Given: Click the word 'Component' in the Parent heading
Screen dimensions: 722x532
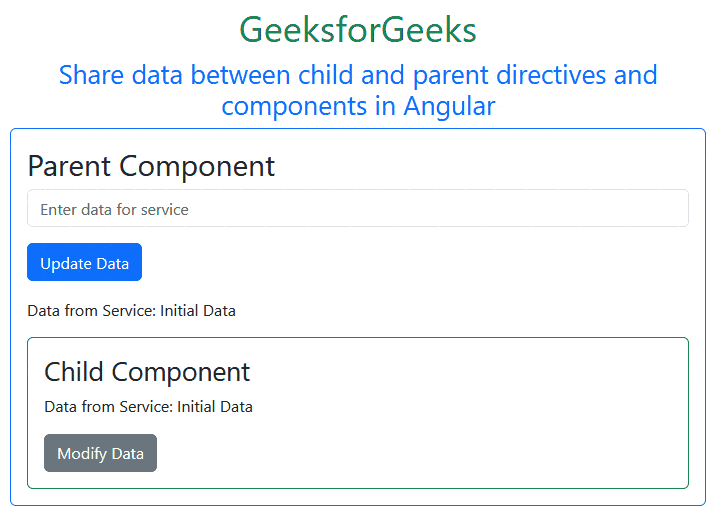Looking at the screenshot, I should click(x=197, y=166).
